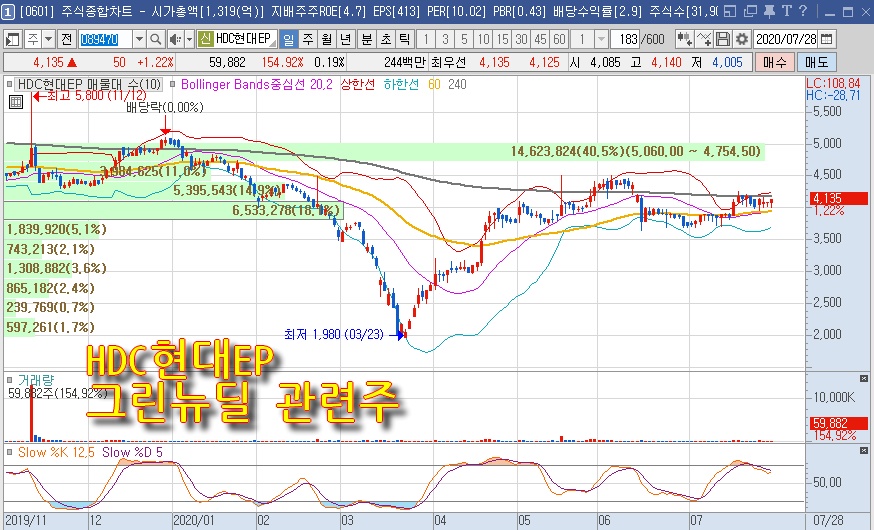
Task: Click the stock code input field
Action: click(x=105, y=39)
